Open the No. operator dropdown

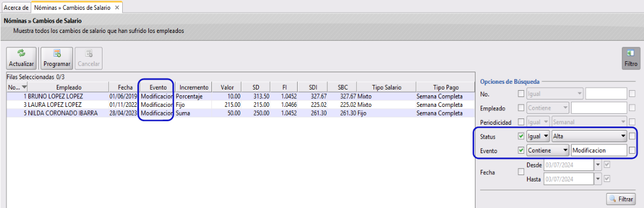point(555,94)
